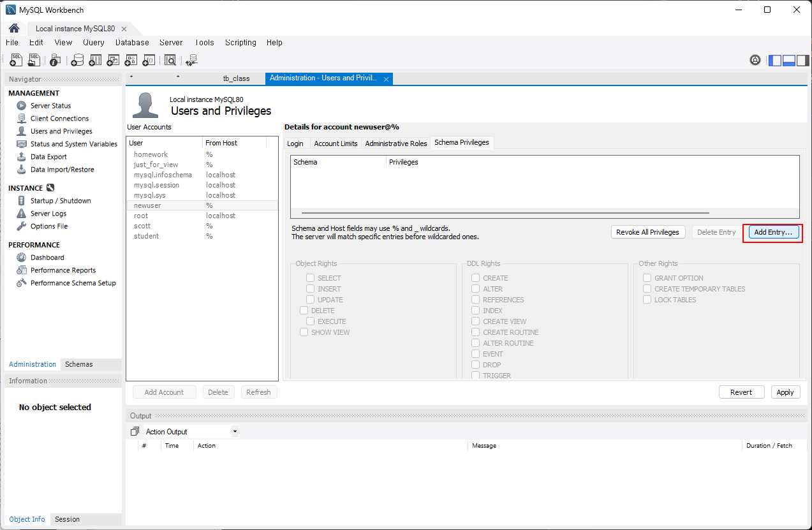This screenshot has height=530, width=812.
Task: Open the Query menu
Action: point(94,43)
